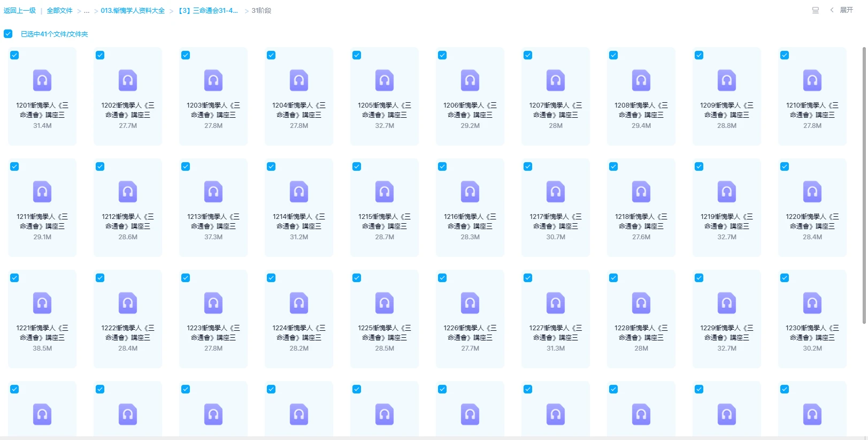Uncheck the select-all files checkbox
This screenshot has width=868, height=440.
(8, 34)
